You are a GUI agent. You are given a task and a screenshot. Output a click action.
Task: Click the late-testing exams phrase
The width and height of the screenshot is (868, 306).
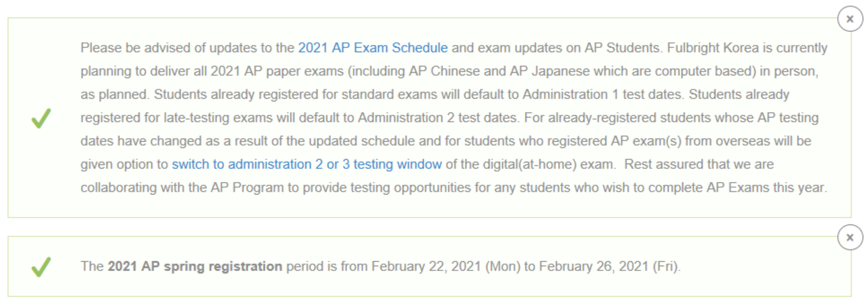point(218,118)
